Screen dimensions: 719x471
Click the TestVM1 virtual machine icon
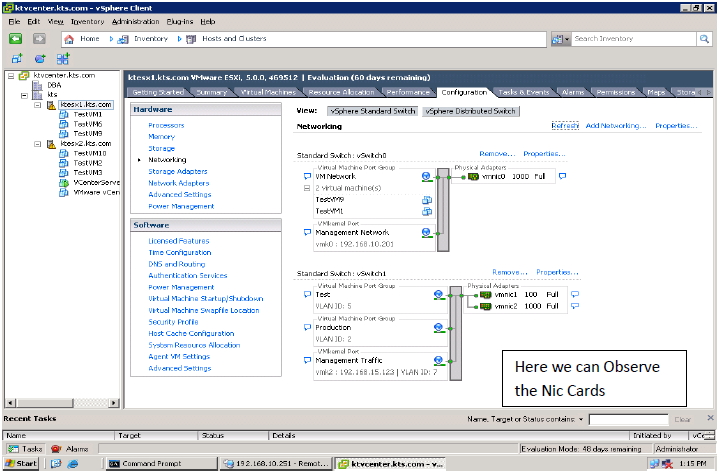(427, 211)
